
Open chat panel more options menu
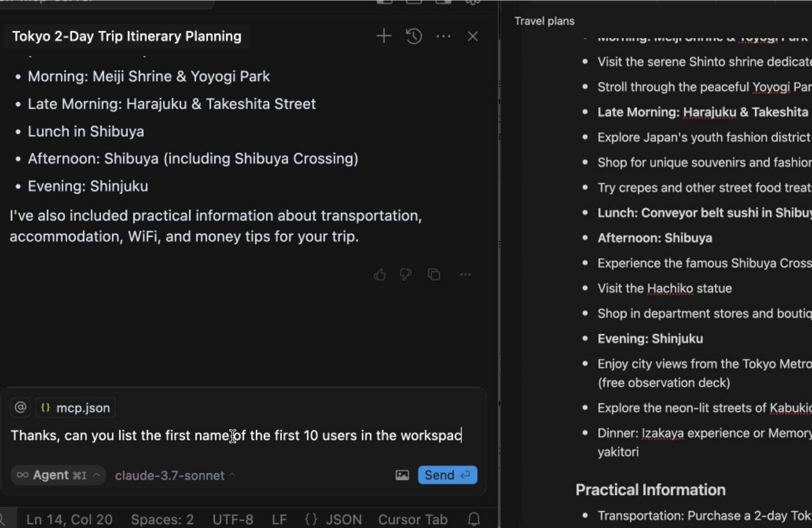pyautogui.click(x=443, y=37)
